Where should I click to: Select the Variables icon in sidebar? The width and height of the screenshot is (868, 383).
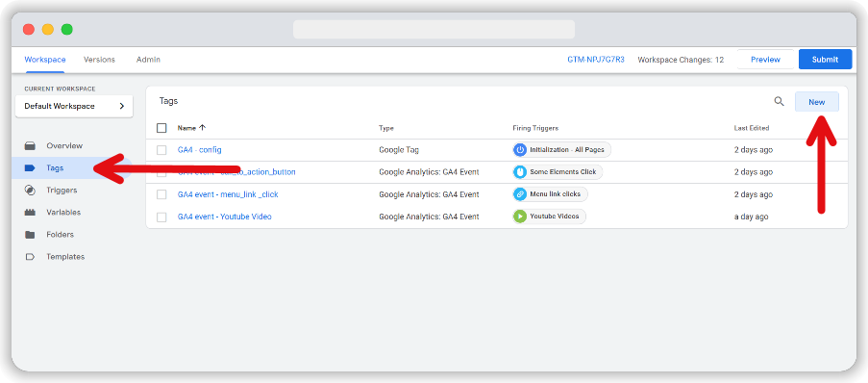30,213
